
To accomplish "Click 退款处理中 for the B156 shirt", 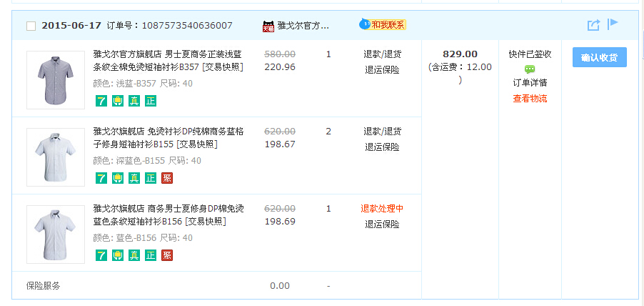I will click(382, 209).
